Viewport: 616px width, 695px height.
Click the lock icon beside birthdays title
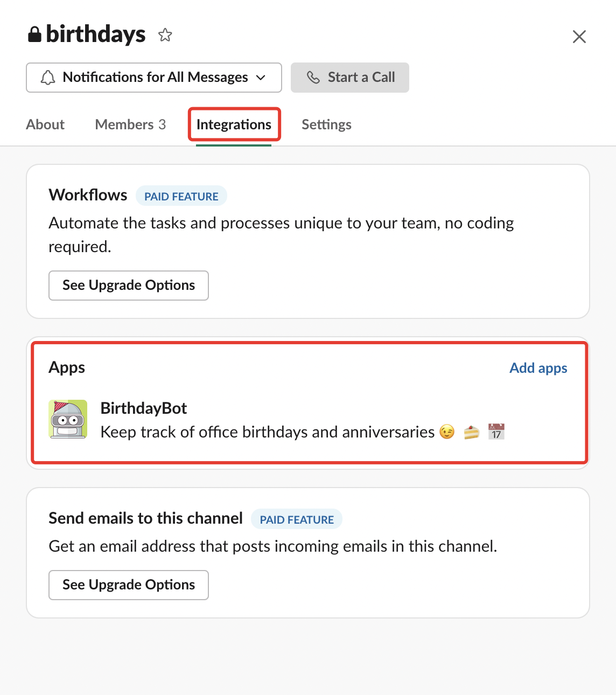coord(34,34)
